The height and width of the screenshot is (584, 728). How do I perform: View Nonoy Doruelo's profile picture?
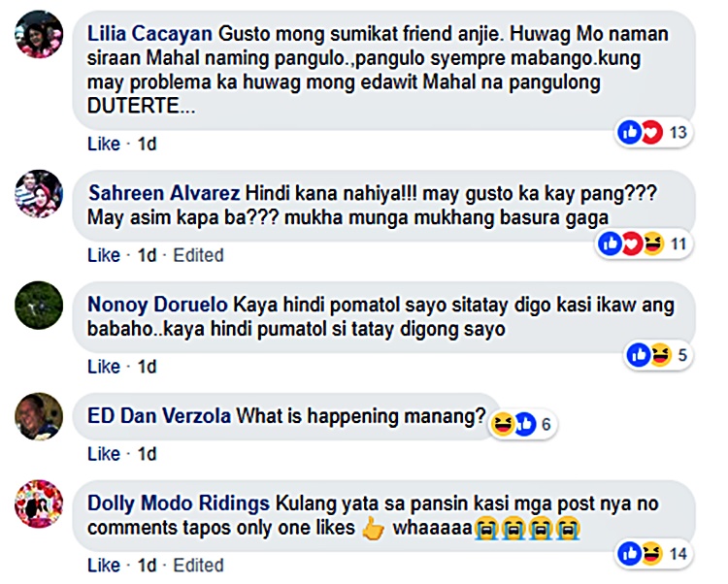click(39, 306)
